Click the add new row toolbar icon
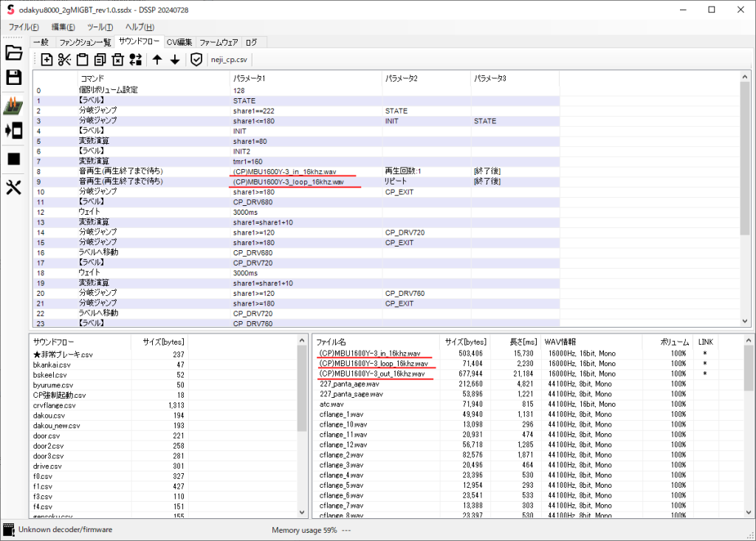This screenshot has width=756, height=541. [47, 60]
